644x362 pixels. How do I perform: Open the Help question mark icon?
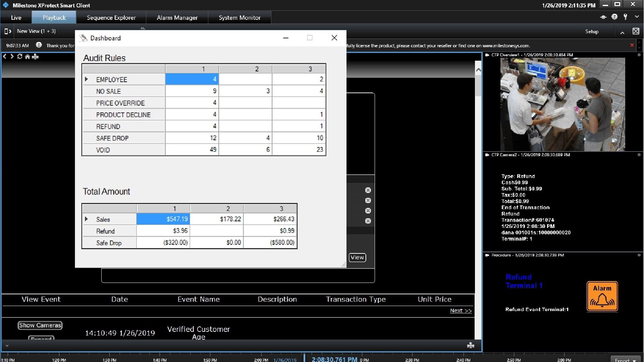click(x=614, y=17)
